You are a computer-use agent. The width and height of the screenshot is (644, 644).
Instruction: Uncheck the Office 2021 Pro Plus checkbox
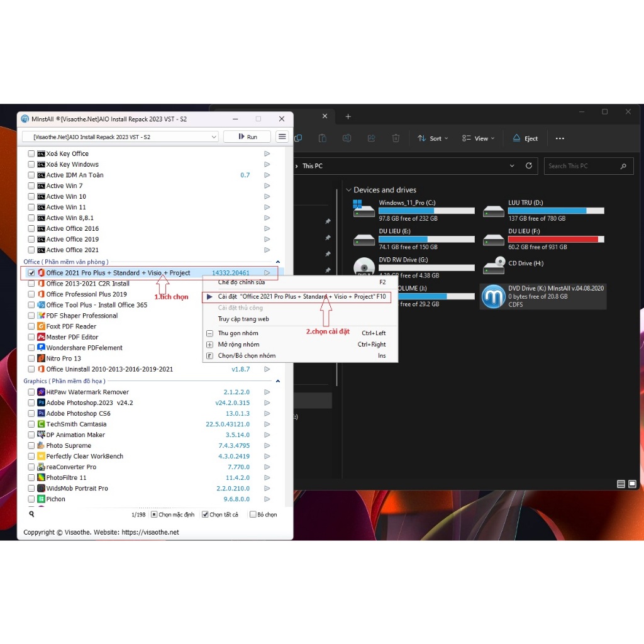[31, 272]
